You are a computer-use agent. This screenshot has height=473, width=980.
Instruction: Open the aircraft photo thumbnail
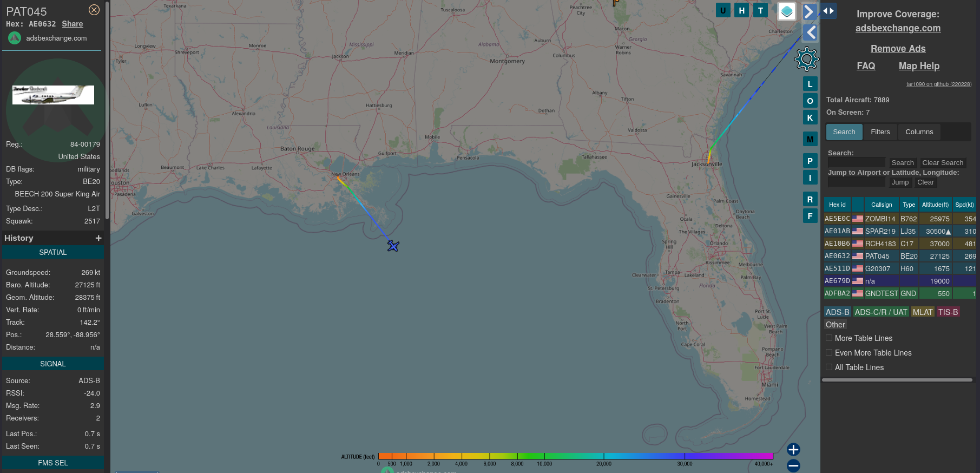pyautogui.click(x=53, y=95)
